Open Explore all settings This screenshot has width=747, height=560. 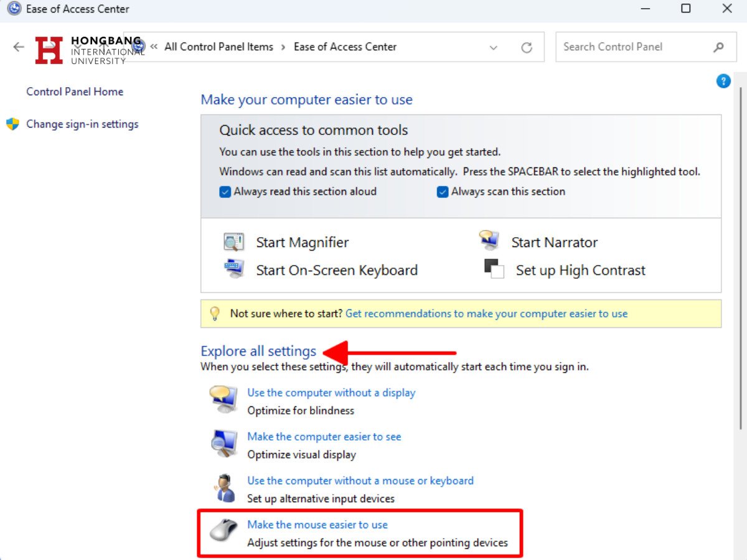coord(258,351)
